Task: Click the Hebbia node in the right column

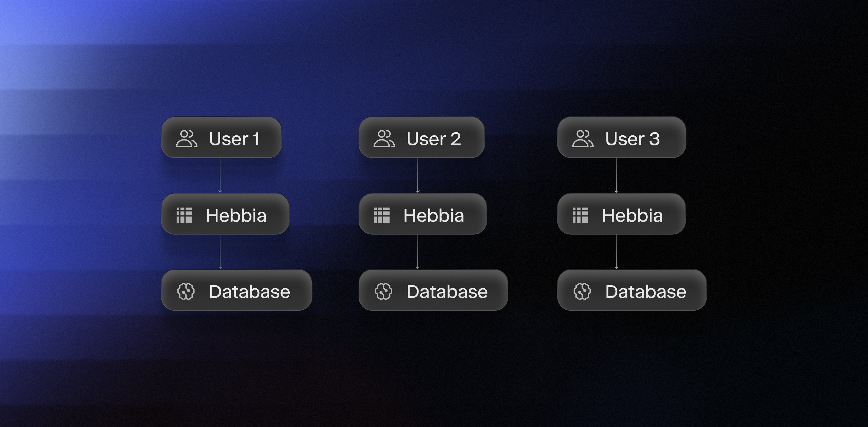Action: [621, 215]
